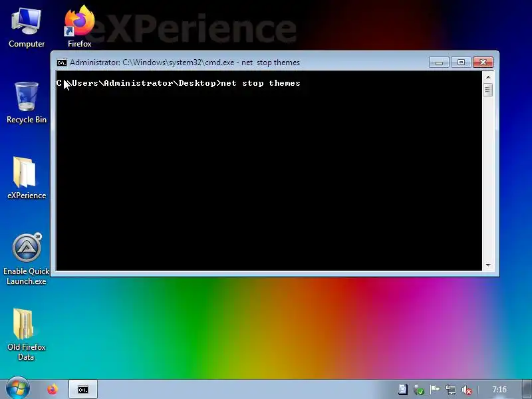Click the Action Center flag tray icon
The width and height of the screenshot is (532, 399).
[435, 390]
